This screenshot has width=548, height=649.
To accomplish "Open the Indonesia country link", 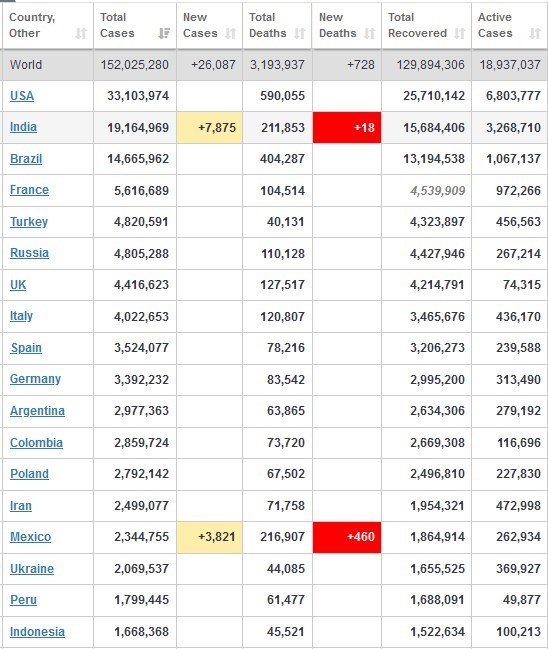I will [37, 632].
